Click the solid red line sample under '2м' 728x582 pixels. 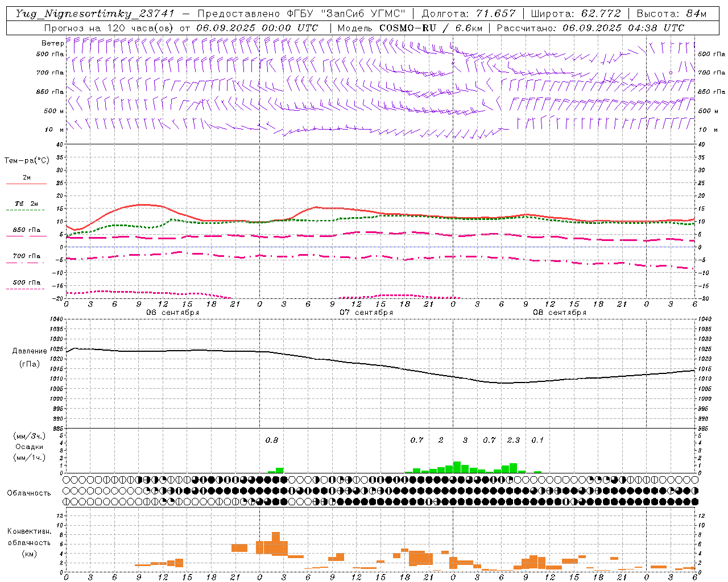click(x=26, y=184)
